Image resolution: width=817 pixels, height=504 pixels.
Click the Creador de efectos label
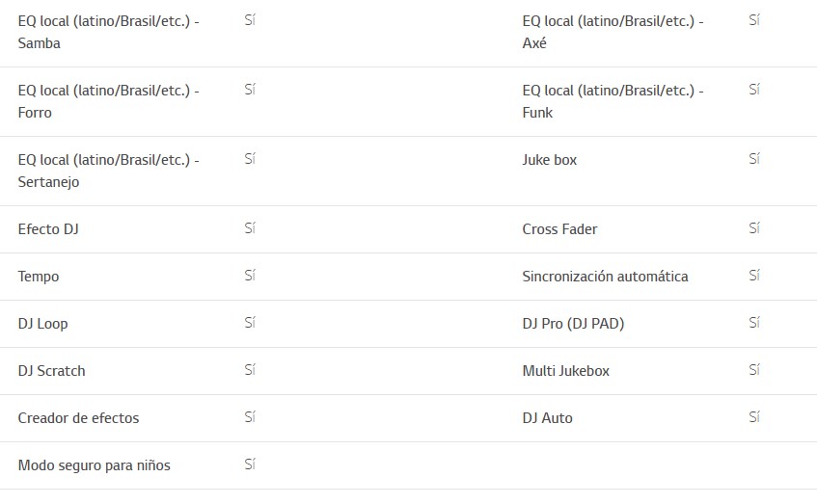coord(78,418)
